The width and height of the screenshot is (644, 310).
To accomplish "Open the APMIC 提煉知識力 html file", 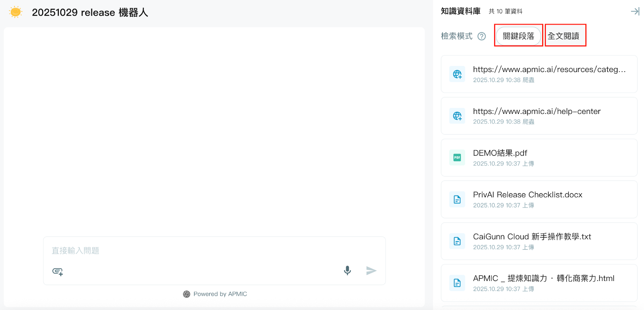I will [x=543, y=279].
